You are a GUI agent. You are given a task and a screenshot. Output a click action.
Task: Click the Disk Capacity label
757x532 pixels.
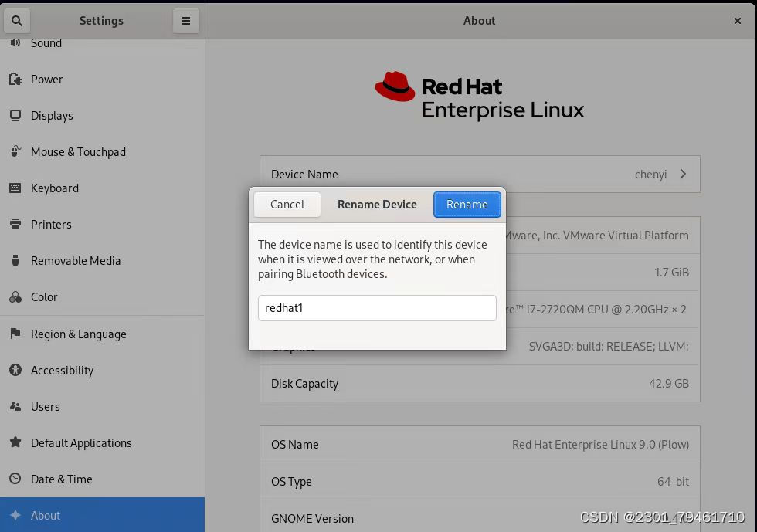click(x=304, y=383)
